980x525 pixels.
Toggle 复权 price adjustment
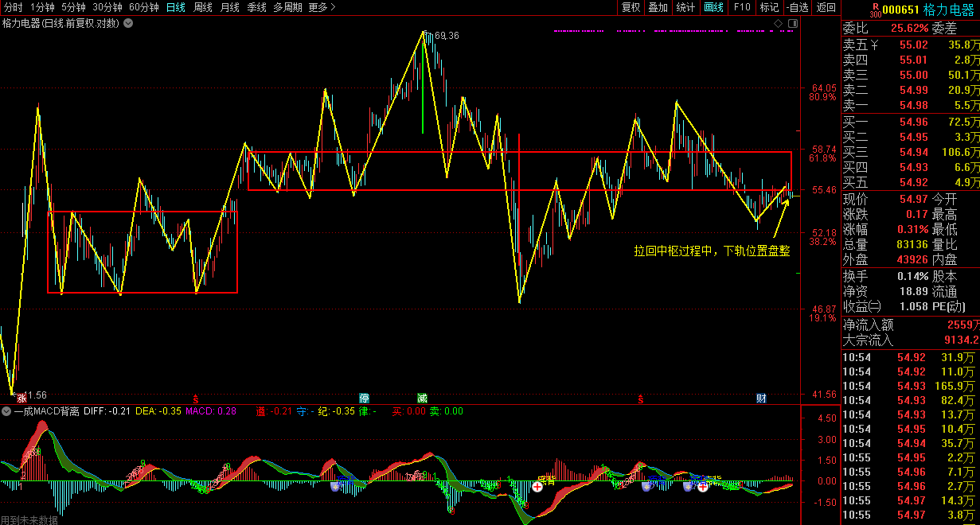click(x=631, y=7)
